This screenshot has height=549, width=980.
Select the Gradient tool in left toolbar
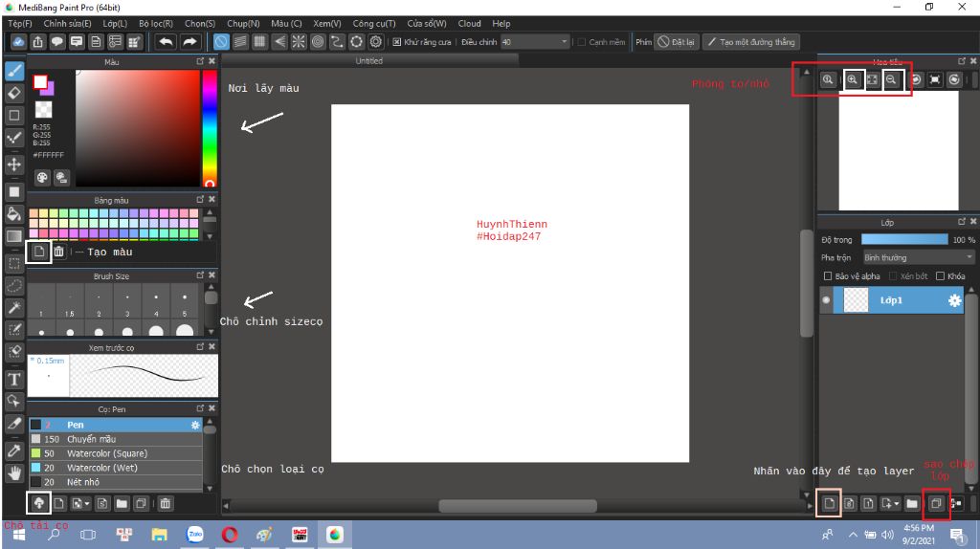(x=14, y=236)
